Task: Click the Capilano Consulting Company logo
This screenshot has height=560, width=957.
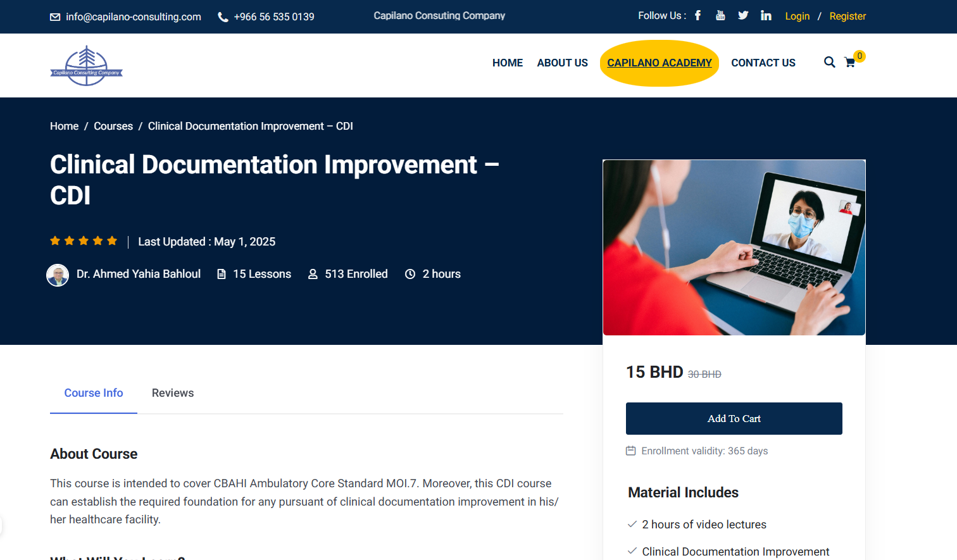Action: coord(87,66)
